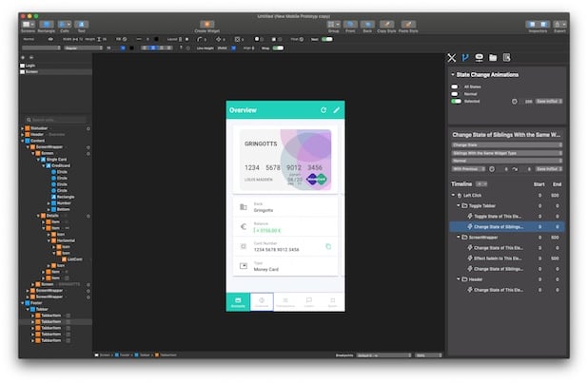Toggle visibility dot on Details layer row

(88, 216)
